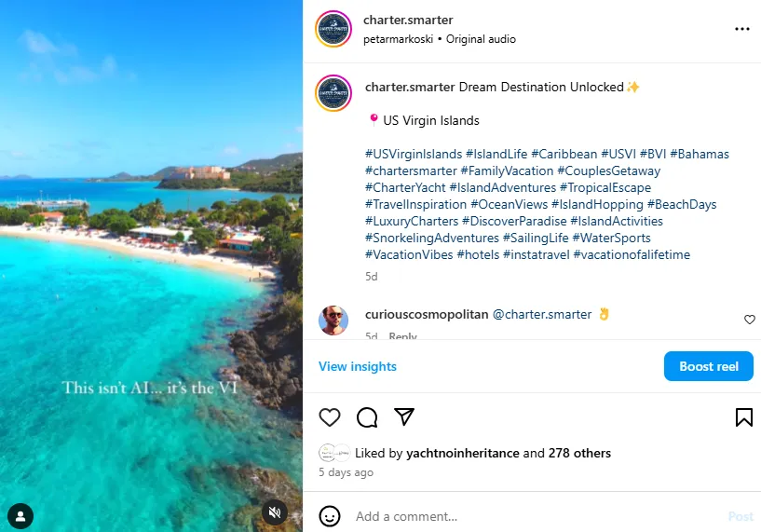
Task: Like the reel with heart icon
Action: (x=330, y=417)
